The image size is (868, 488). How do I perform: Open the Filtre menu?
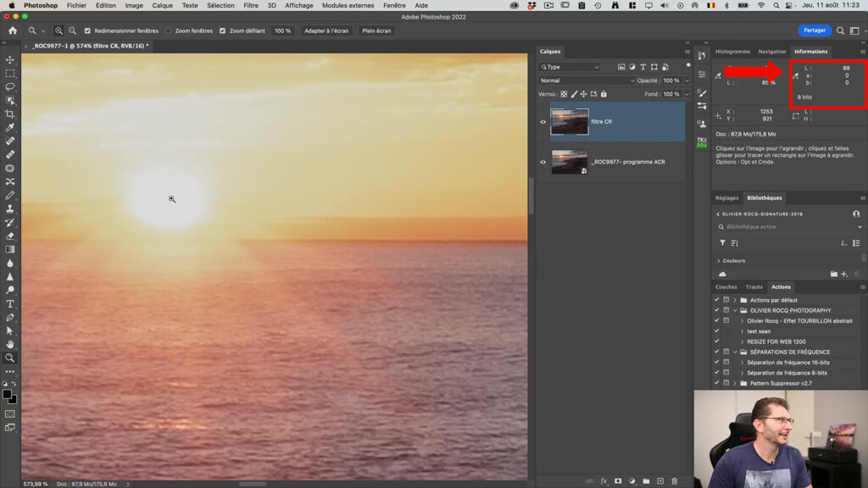coord(251,5)
